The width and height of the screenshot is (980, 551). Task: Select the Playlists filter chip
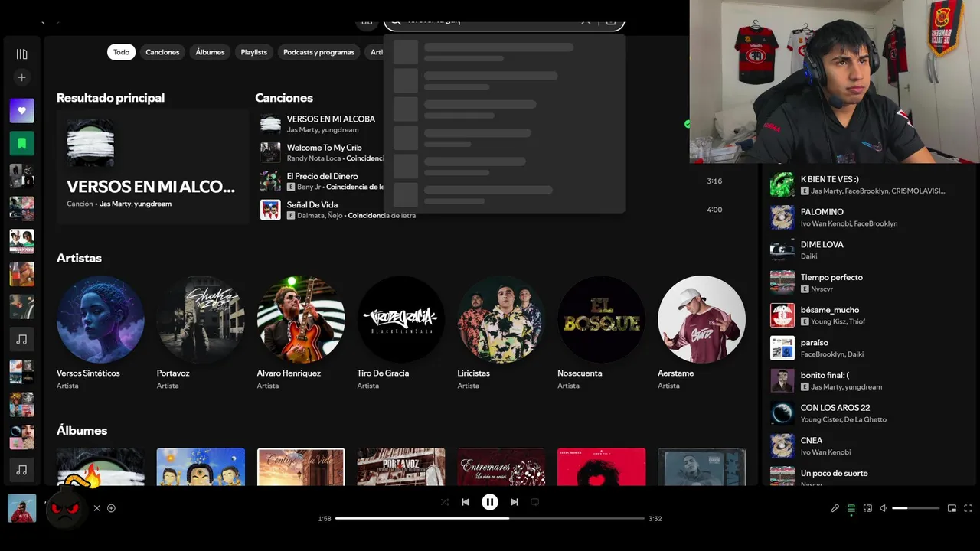coord(254,52)
